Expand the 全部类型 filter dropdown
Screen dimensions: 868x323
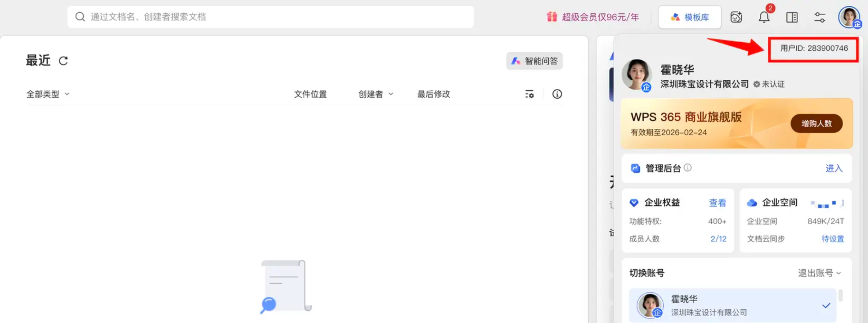[x=48, y=94]
